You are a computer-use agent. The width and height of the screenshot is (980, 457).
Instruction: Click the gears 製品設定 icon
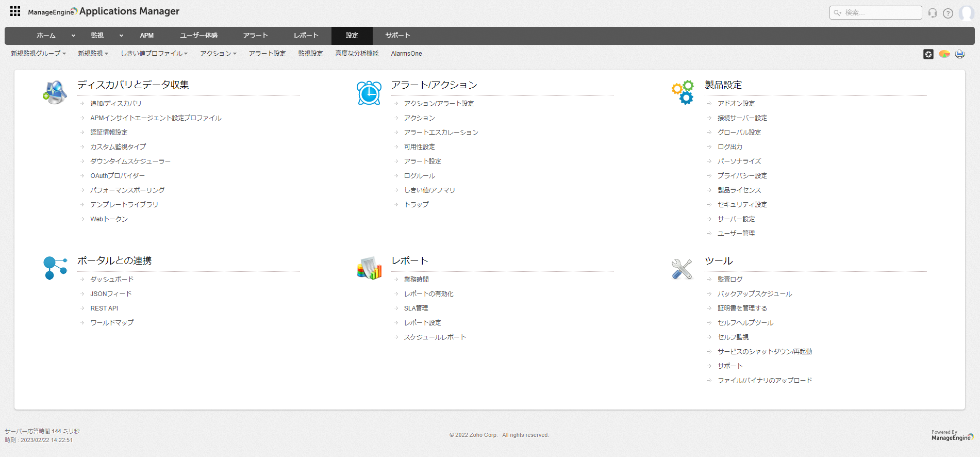[683, 93]
